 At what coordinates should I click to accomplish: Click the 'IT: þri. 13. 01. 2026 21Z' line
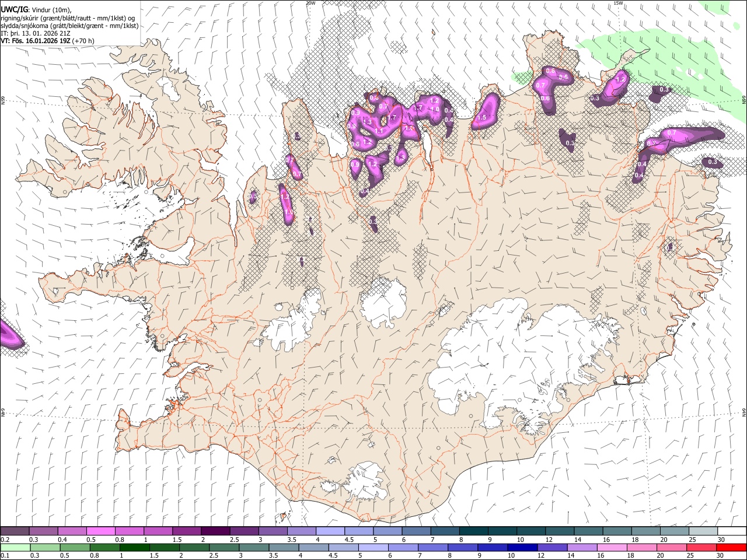[34, 34]
